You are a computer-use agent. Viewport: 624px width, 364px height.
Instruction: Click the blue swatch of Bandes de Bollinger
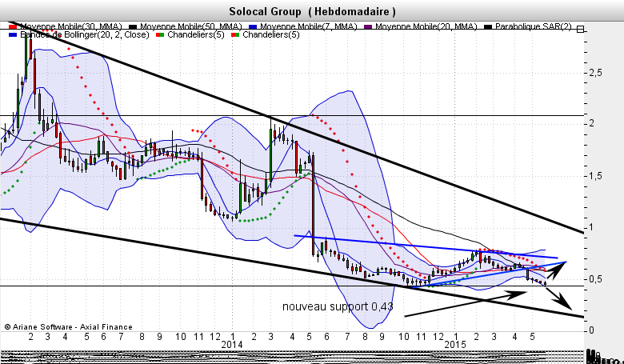coord(12,35)
